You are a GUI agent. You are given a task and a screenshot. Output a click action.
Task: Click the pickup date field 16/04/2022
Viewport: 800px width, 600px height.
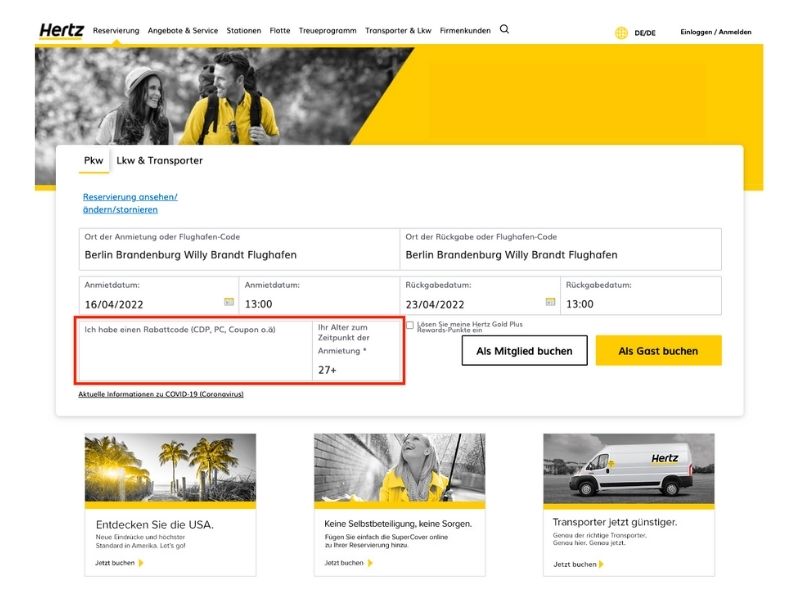pyautogui.click(x=159, y=296)
